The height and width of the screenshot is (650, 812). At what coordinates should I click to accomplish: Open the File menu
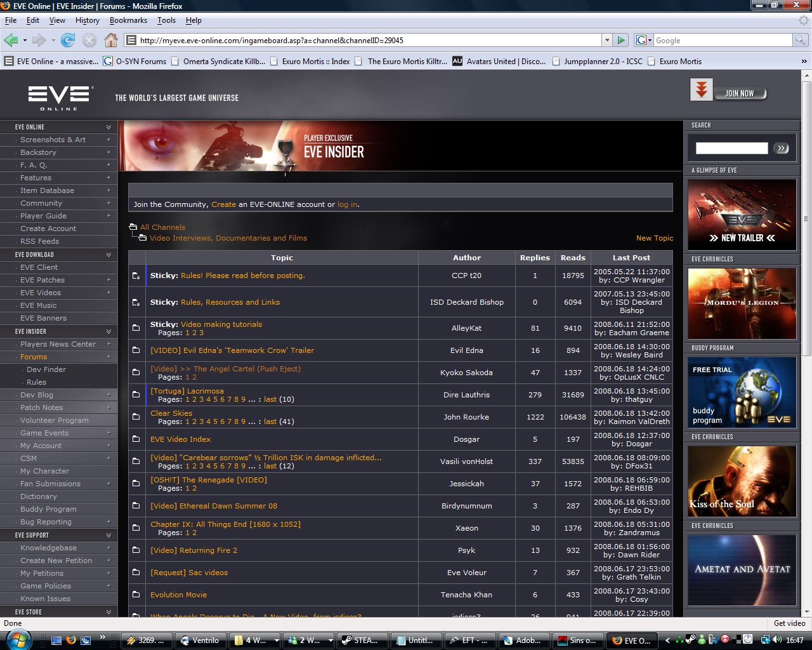pos(11,20)
